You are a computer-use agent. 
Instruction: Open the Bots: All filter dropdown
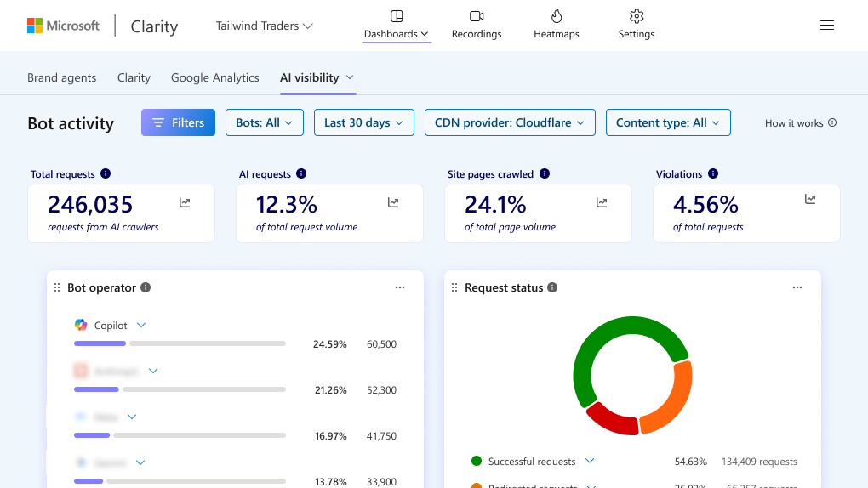pos(265,122)
